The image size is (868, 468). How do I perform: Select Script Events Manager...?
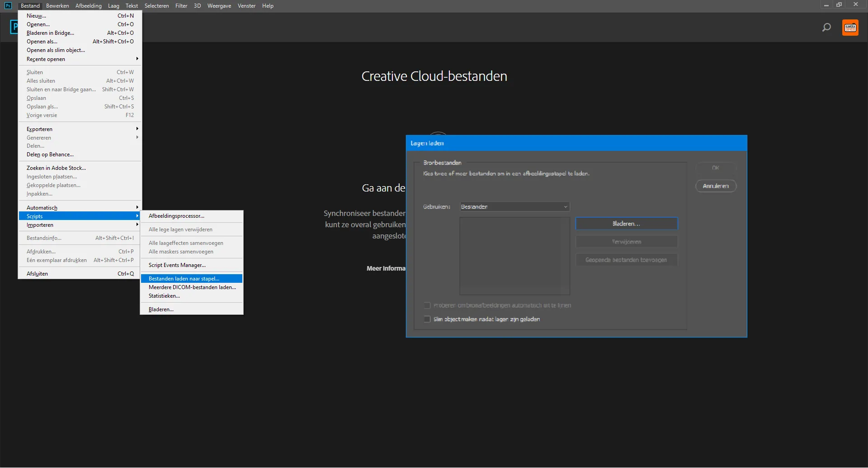click(x=192, y=265)
